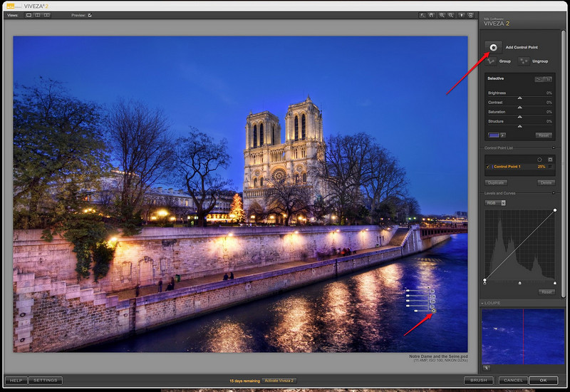The image size is (570, 392).
Task: Collapse the Loupe section
Action: click(x=482, y=303)
